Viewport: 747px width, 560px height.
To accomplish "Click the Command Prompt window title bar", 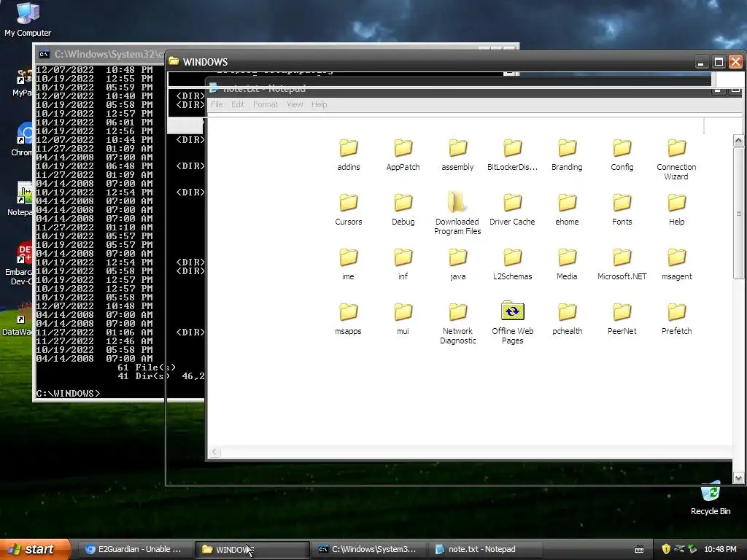I will (x=101, y=54).
